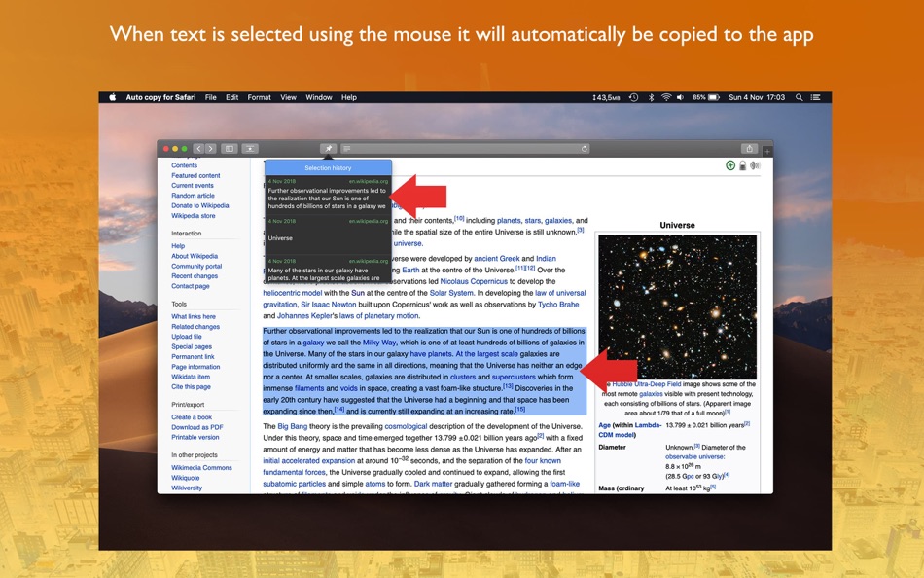The height and width of the screenshot is (578, 924).
Task: Open the Apple menu
Action: (112, 97)
